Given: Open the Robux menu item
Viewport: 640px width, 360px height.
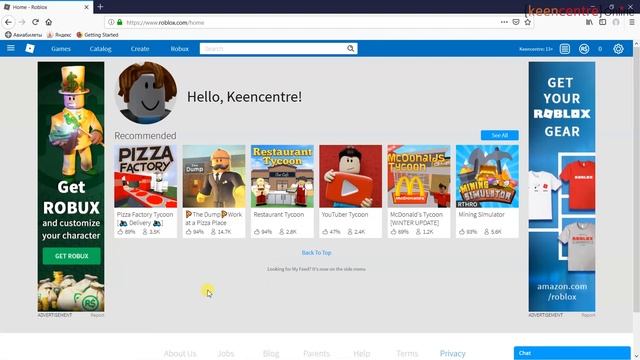Looking at the screenshot, I should click(180, 49).
